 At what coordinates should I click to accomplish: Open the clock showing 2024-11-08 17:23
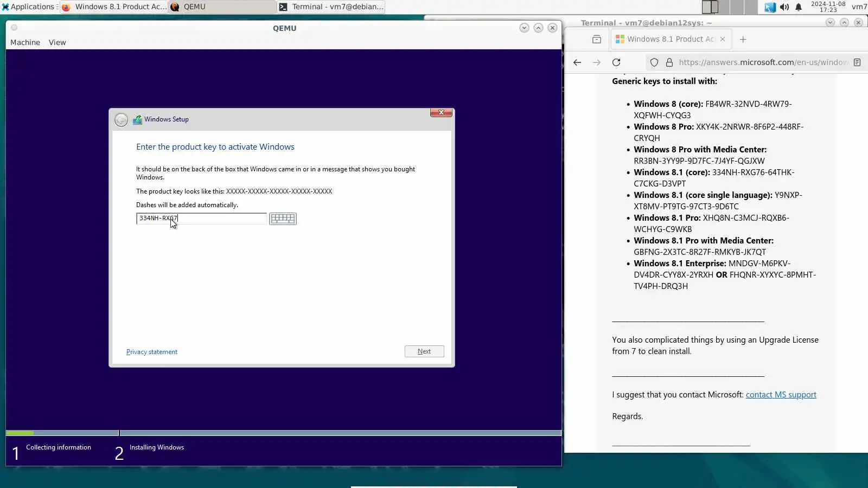point(828,7)
